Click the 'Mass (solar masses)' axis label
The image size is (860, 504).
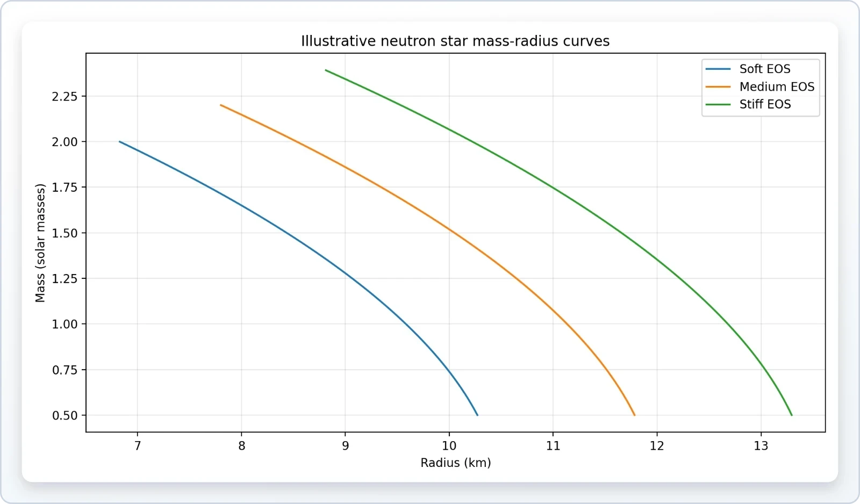(x=40, y=243)
